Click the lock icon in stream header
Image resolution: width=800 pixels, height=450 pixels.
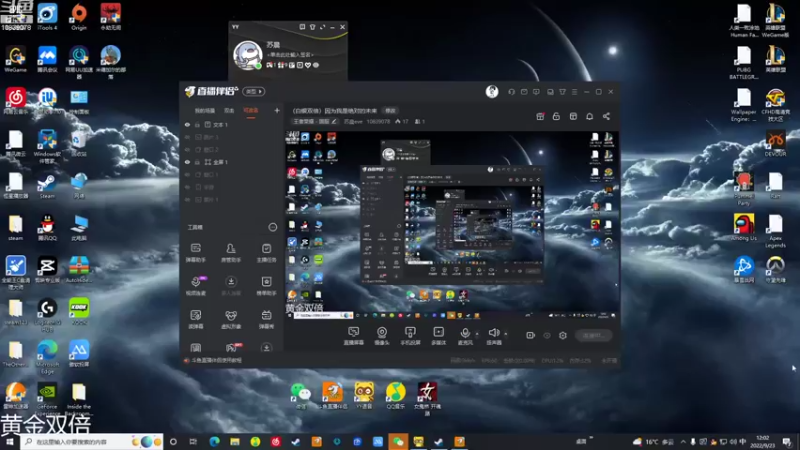[556, 116]
